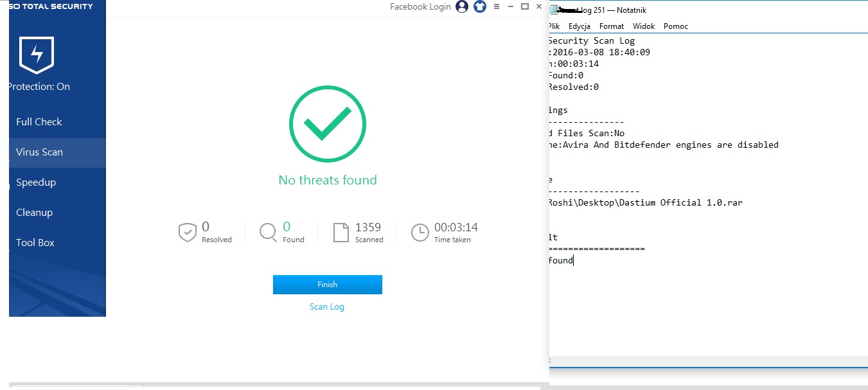Click the Avira And Bitdefender engines line
This screenshot has height=390, width=868.
(x=663, y=145)
